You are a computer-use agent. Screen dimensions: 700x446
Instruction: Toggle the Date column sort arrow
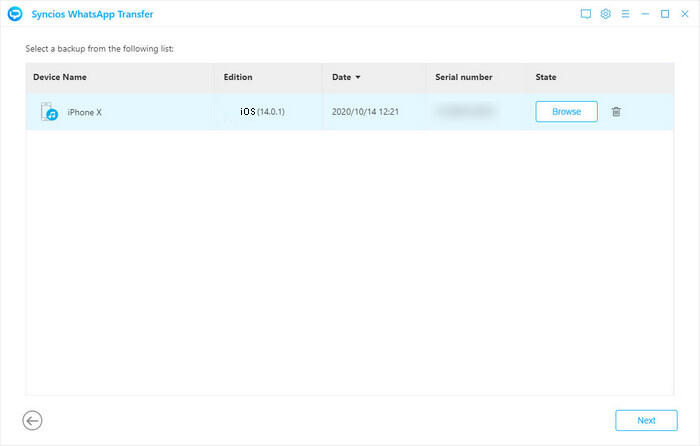[x=358, y=77]
